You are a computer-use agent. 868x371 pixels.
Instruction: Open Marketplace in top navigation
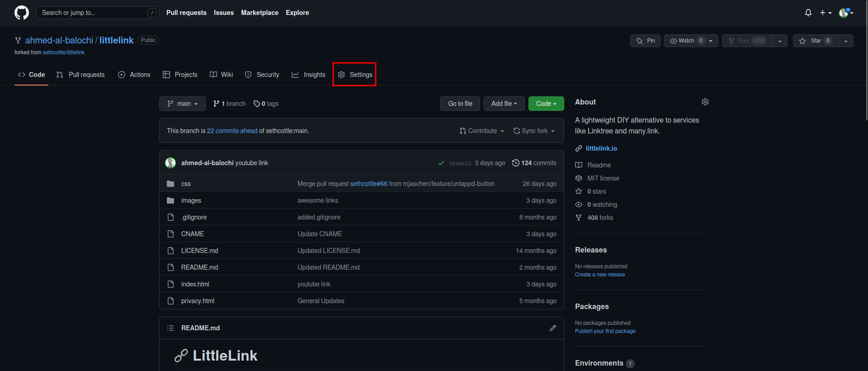point(259,13)
